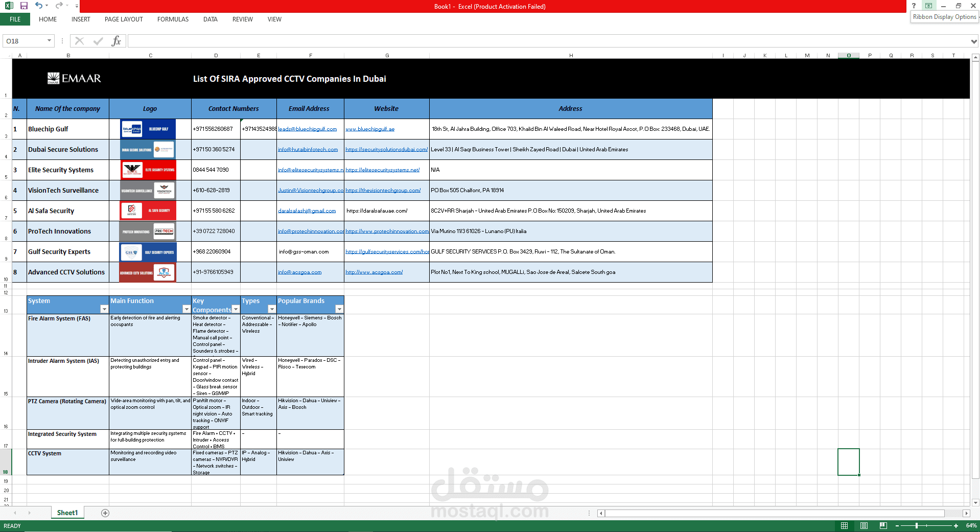Click the Enter checkmark formula icon
The image size is (980, 532).
coord(98,41)
